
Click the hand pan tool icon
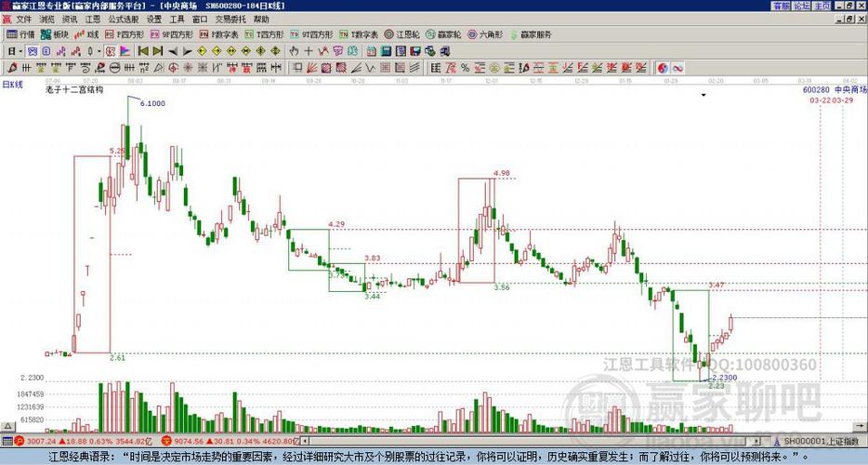(x=294, y=51)
